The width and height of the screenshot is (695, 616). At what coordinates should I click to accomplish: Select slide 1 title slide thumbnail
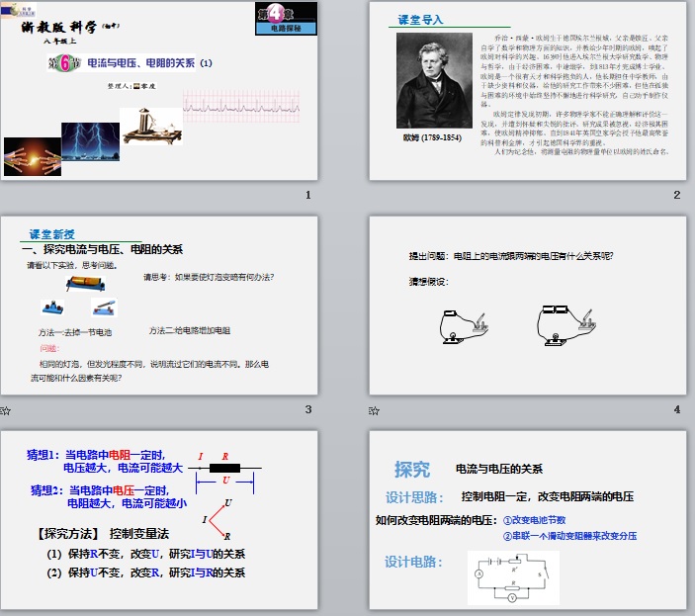tap(163, 90)
